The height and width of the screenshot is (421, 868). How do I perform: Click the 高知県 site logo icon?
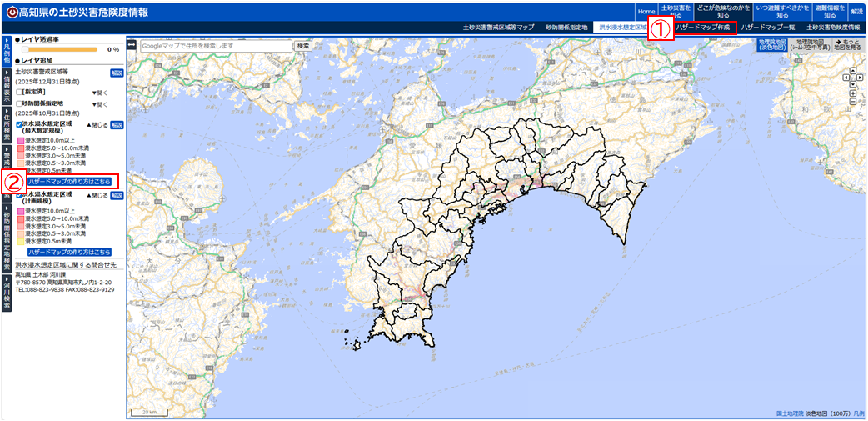click(x=12, y=13)
